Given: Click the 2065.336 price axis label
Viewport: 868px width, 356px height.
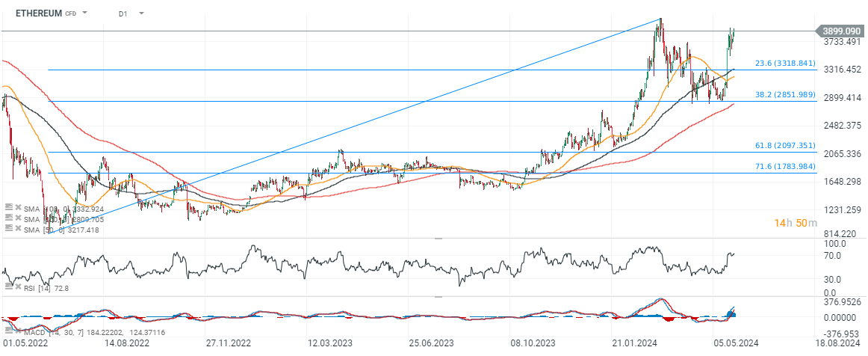Looking at the screenshot, I should click(x=841, y=153).
